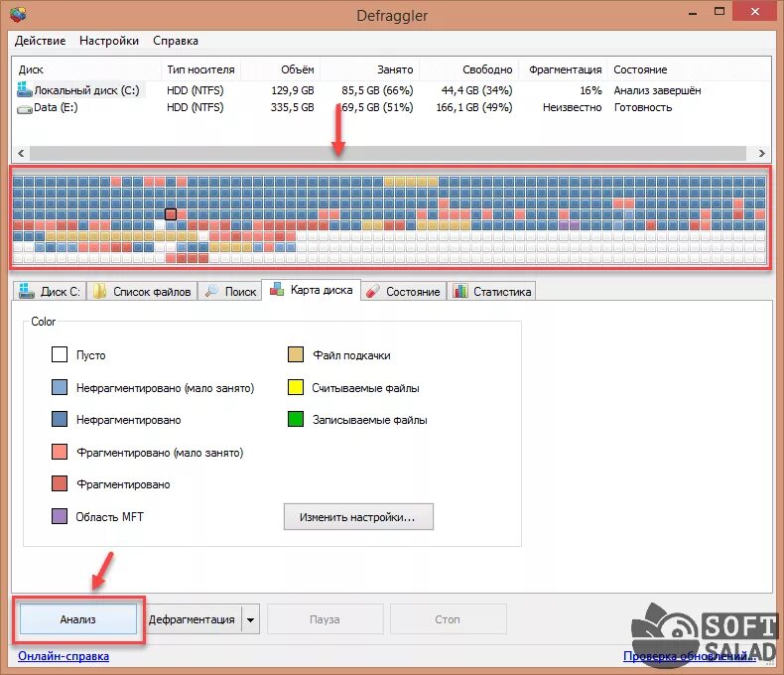Open the Действие menu

click(40, 41)
